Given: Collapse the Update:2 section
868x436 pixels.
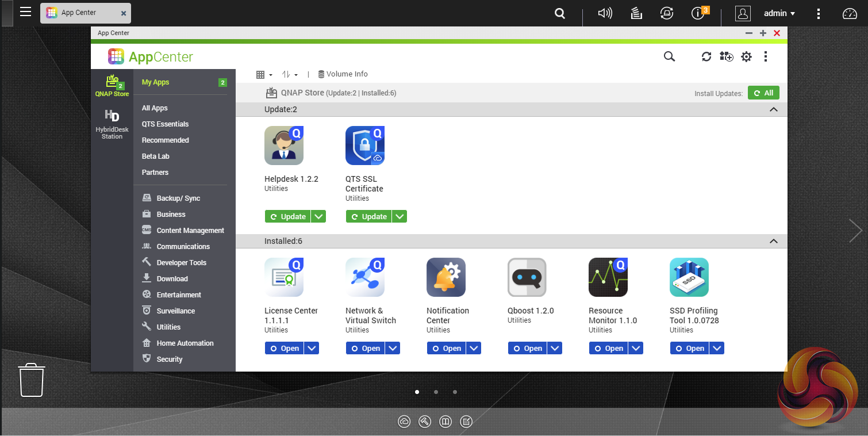Looking at the screenshot, I should coord(773,109).
